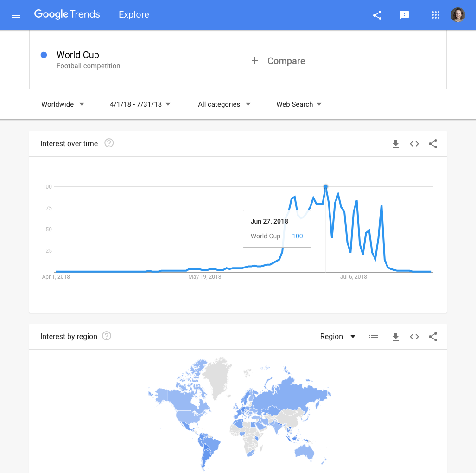476x473 pixels.
Task: Select the World Cup search term
Action: point(78,55)
